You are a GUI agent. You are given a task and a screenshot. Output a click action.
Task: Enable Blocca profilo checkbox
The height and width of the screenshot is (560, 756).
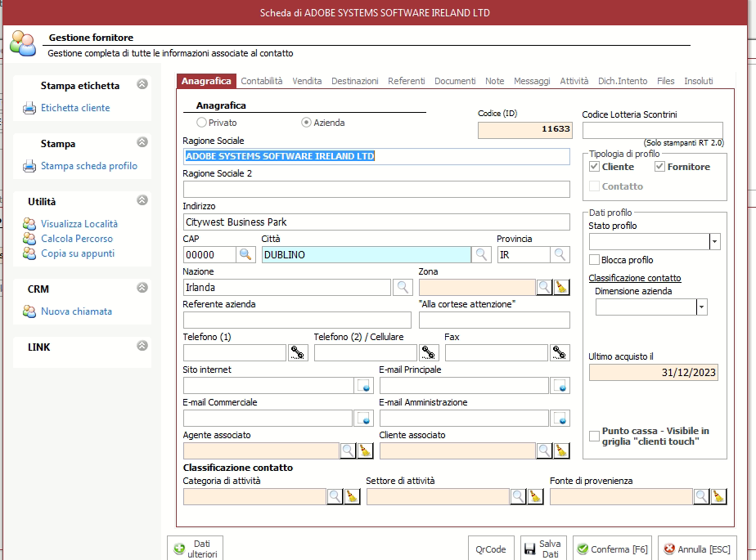click(595, 260)
